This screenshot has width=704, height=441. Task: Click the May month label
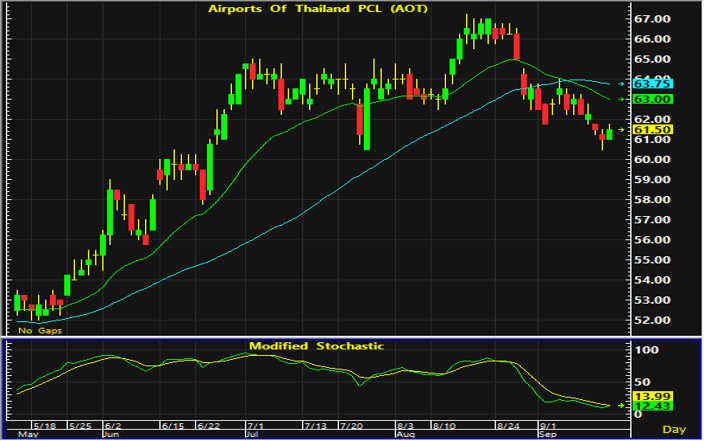click(28, 435)
